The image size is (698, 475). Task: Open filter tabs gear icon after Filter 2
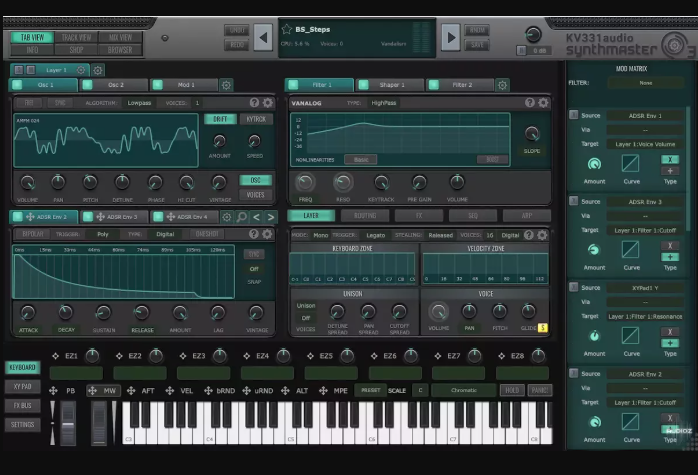click(502, 85)
